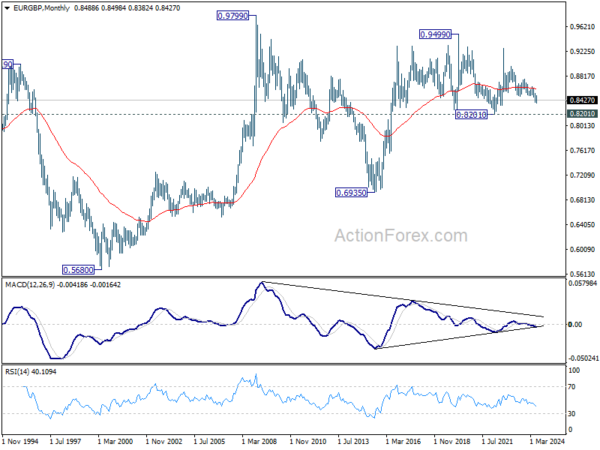Click the -0.050241 MACD scale value
Image resolution: width=600 pixels, height=450 pixels.
(583, 359)
